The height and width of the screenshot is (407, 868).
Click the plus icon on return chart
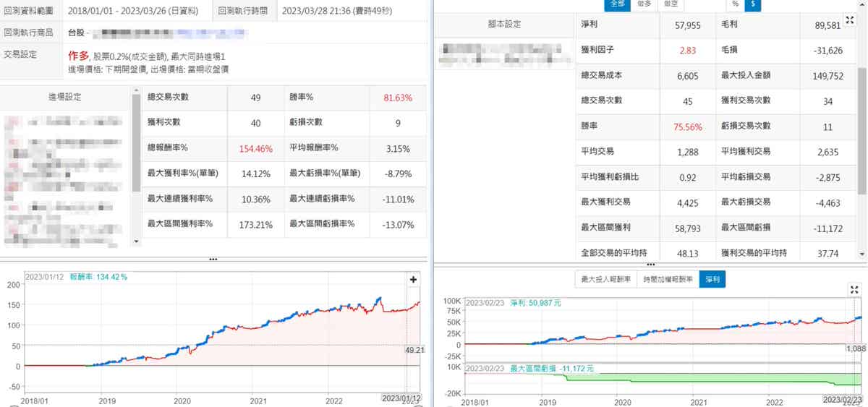pyautogui.click(x=414, y=280)
